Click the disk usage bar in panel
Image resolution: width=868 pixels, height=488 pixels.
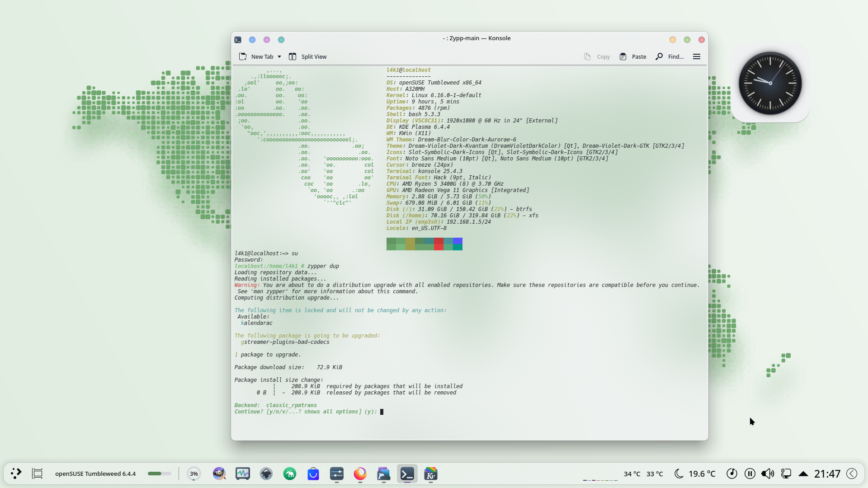coord(159,474)
